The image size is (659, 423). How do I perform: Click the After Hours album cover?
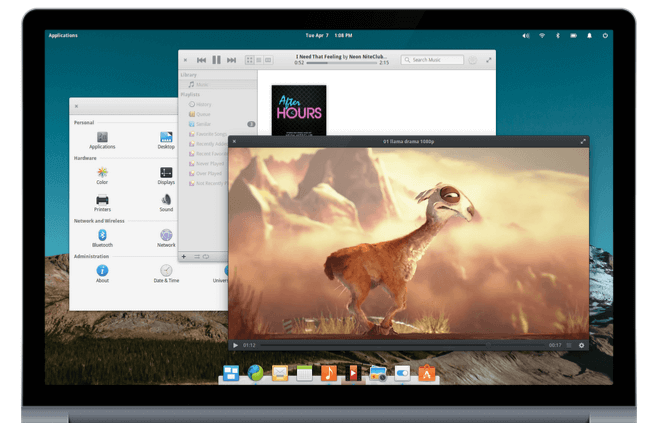(298, 110)
